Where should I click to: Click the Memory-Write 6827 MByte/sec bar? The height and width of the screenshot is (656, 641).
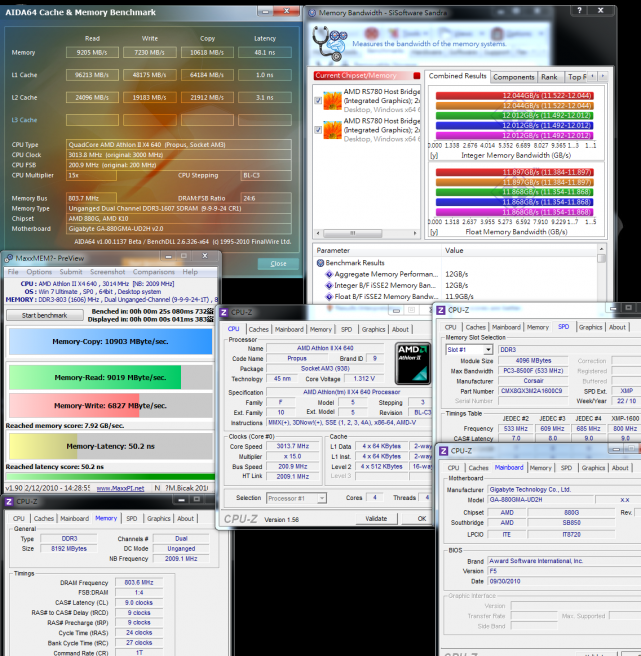(110, 405)
